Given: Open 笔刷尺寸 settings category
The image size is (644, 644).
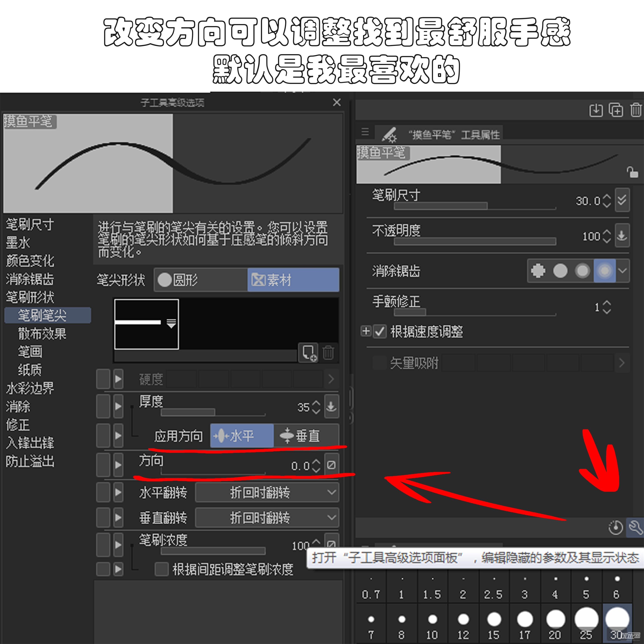Looking at the screenshot, I should [x=30, y=225].
